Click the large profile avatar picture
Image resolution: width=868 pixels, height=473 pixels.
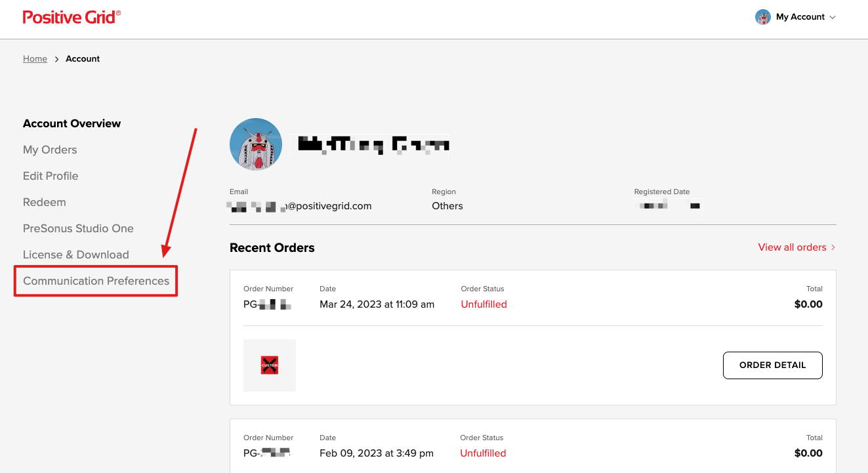tap(256, 144)
